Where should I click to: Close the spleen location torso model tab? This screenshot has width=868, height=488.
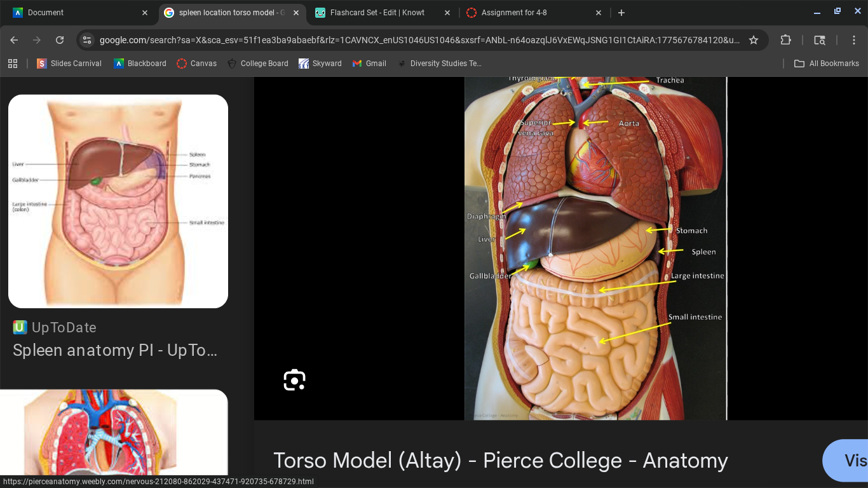pyautogui.click(x=296, y=13)
